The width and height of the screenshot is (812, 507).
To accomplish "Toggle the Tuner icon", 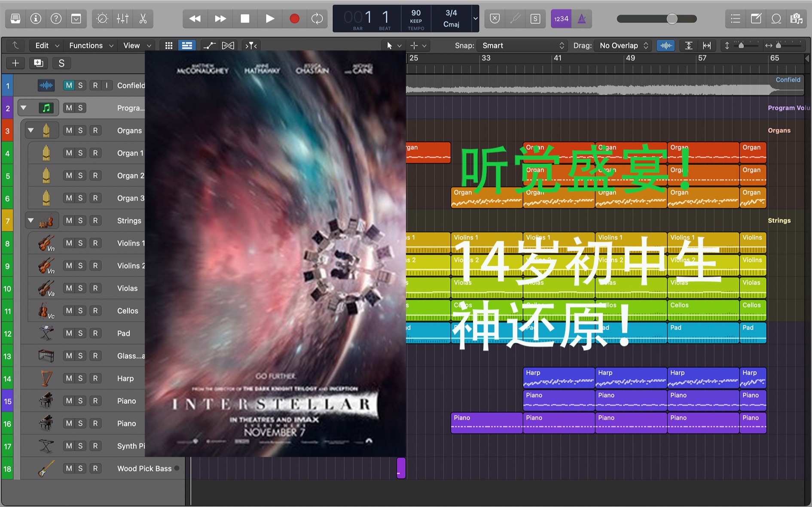I will click(515, 18).
